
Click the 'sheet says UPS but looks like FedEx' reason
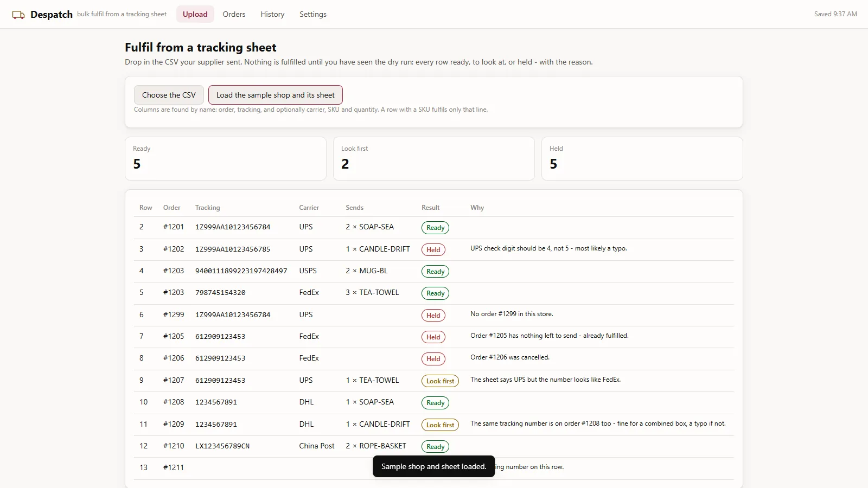545,380
